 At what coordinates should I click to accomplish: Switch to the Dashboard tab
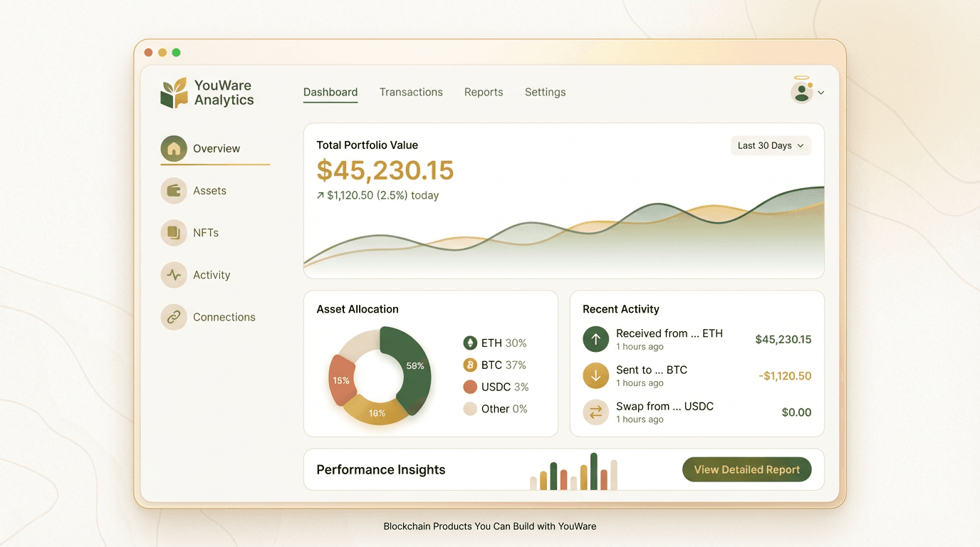tap(330, 93)
